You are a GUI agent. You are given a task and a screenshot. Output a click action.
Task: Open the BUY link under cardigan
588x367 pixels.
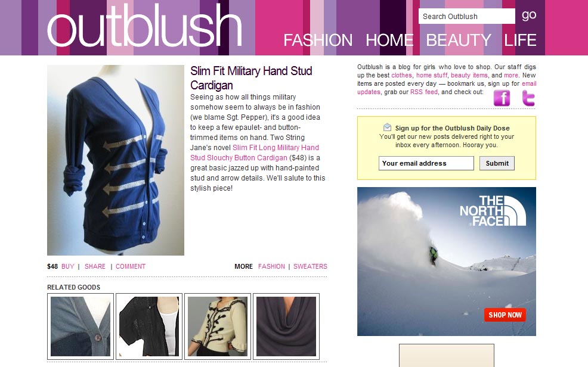(x=68, y=266)
